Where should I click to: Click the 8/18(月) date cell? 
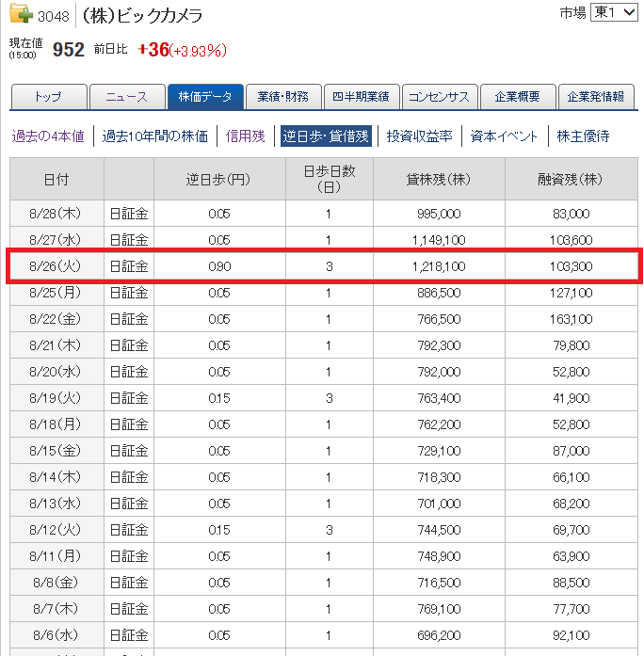(56, 424)
